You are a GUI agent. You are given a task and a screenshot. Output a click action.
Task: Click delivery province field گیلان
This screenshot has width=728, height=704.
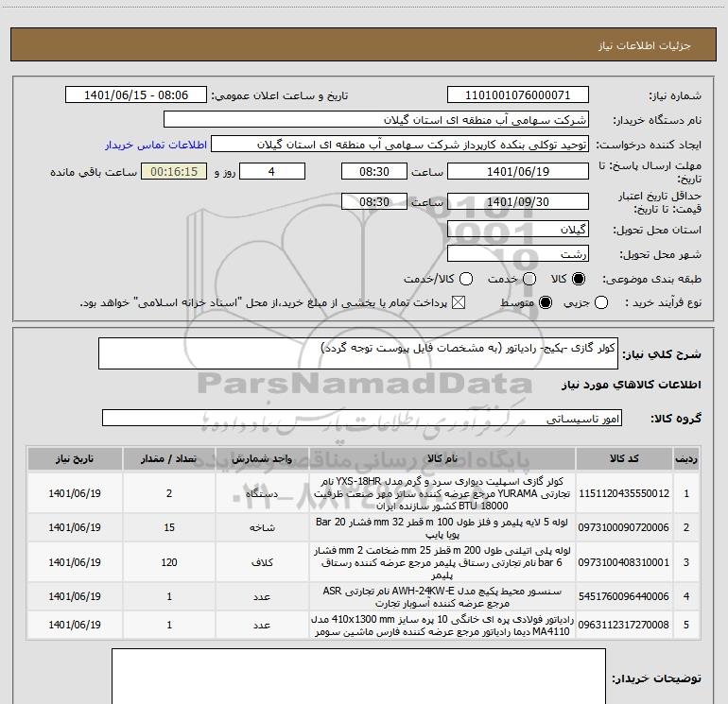pyautogui.click(x=518, y=229)
